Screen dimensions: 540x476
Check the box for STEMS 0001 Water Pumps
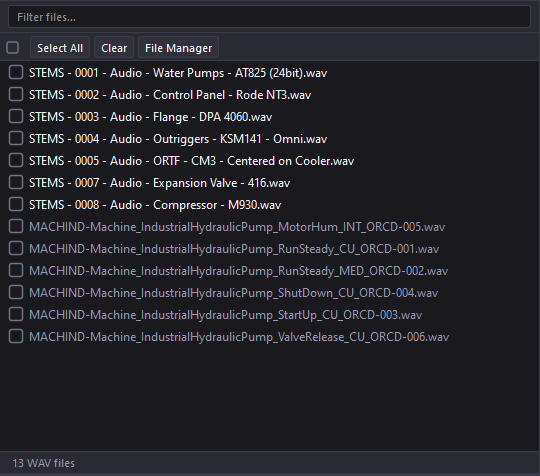coord(16,72)
